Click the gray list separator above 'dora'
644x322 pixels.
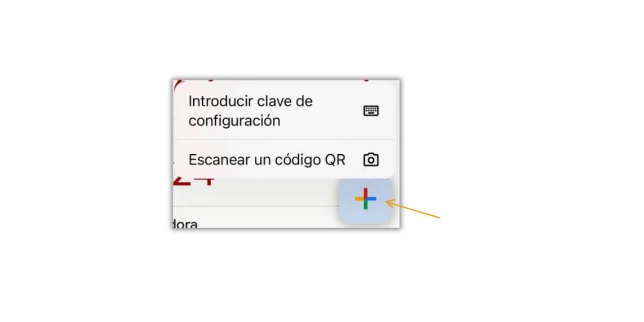[256, 206]
